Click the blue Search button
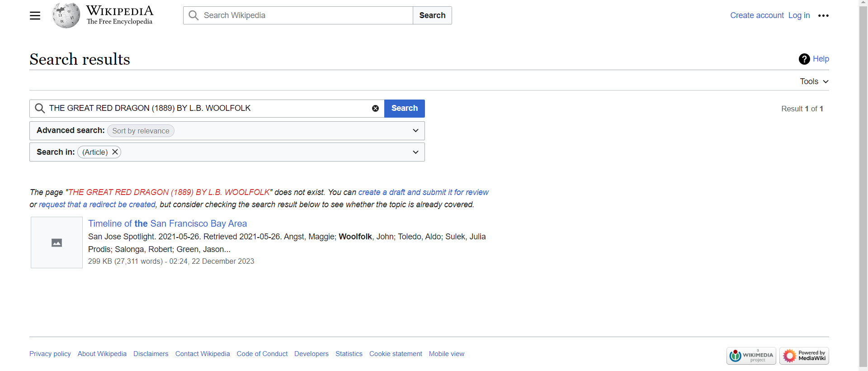868x371 pixels. 405,109
